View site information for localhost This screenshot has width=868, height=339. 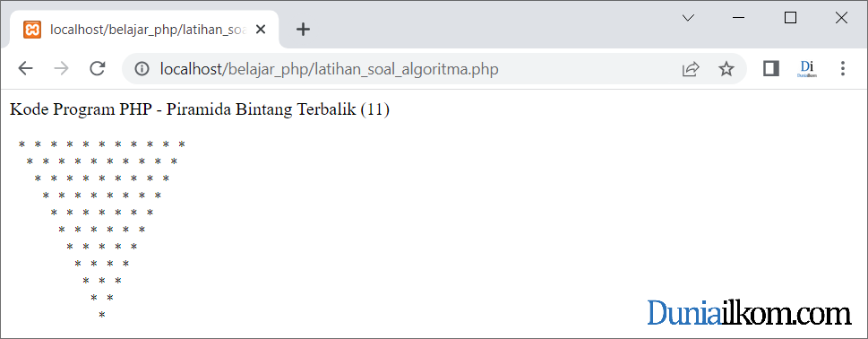142,69
